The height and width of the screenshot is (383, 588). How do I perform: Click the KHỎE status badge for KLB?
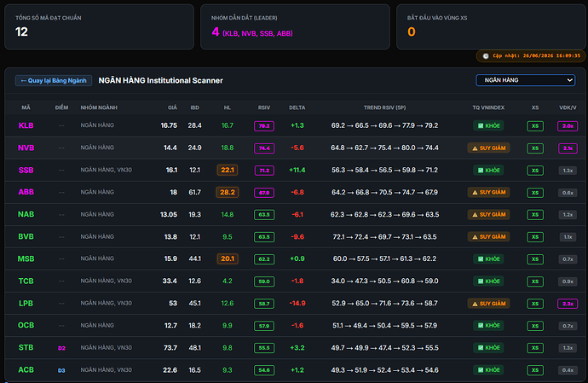[488, 125]
